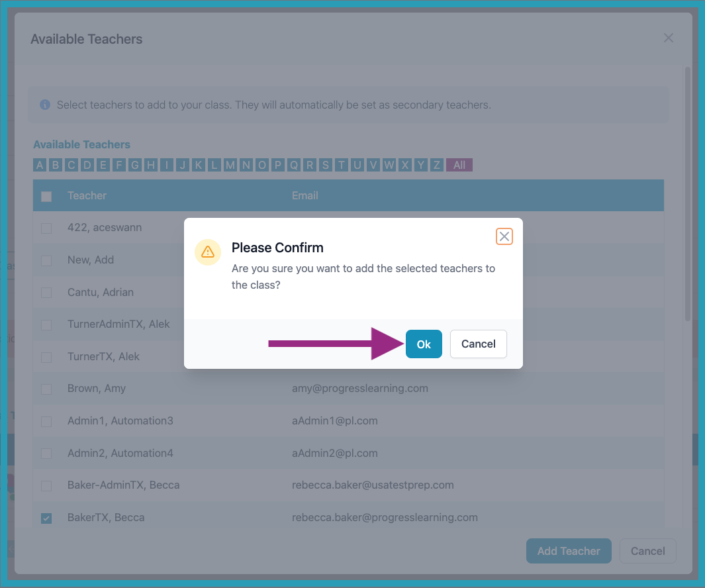This screenshot has width=705, height=588.
Task: Confirm adding teachers with Ok button
Action: coord(424,344)
